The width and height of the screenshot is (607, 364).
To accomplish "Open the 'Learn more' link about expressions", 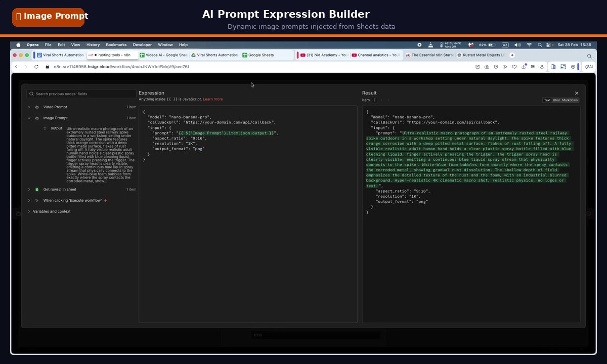I will pos(212,99).
